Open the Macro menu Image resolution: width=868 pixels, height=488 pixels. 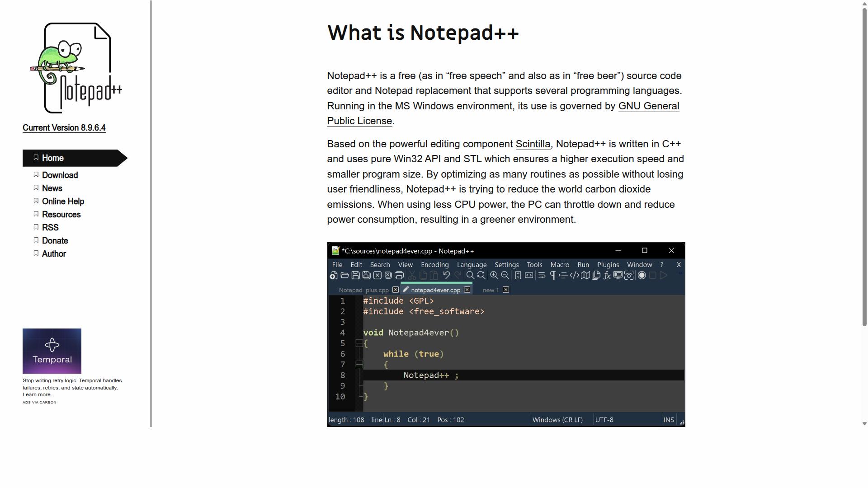point(560,265)
